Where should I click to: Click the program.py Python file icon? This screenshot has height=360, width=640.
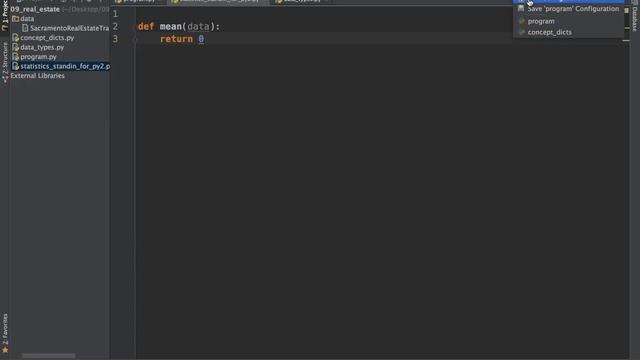click(x=16, y=57)
